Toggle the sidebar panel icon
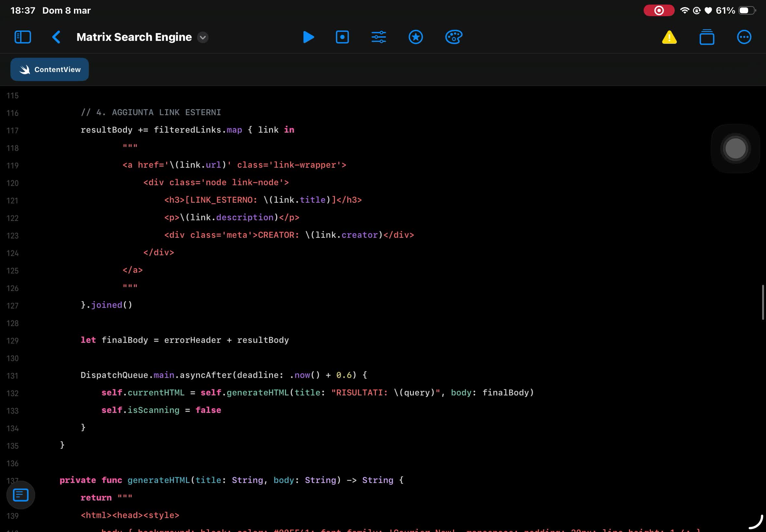Image resolution: width=766 pixels, height=532 pixels. [23, 37]
